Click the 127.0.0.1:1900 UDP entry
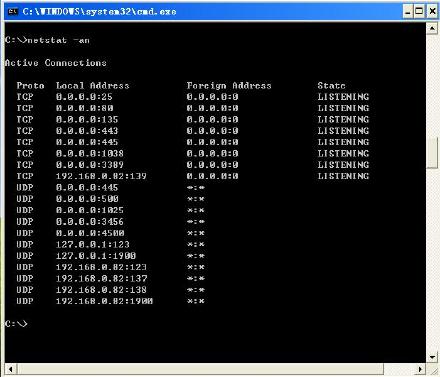This screenshot has width=440, height=377. (x=96, y=256)
